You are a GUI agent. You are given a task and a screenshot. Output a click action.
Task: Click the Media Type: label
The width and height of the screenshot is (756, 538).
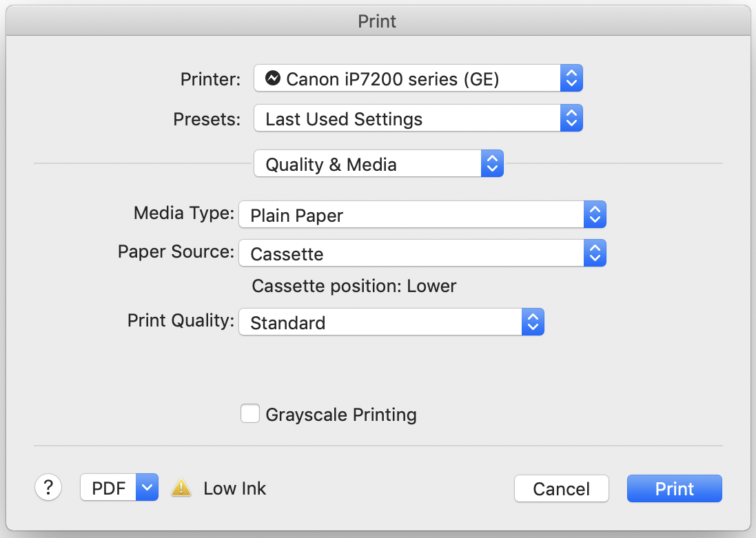click(x=184, y=213)
